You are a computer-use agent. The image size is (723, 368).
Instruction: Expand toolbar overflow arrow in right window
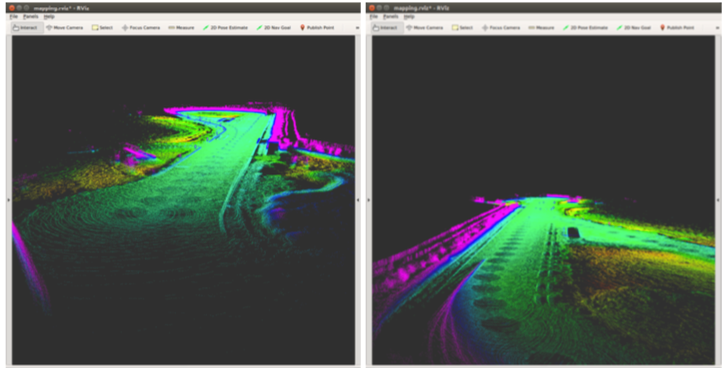[x=717, y=28]
